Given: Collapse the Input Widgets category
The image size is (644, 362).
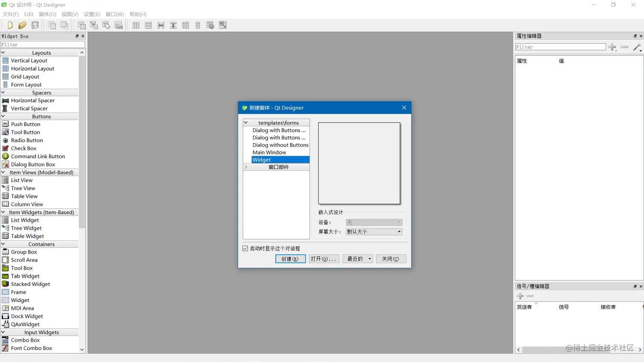Looking at the screenshot, I should (3, 332).
